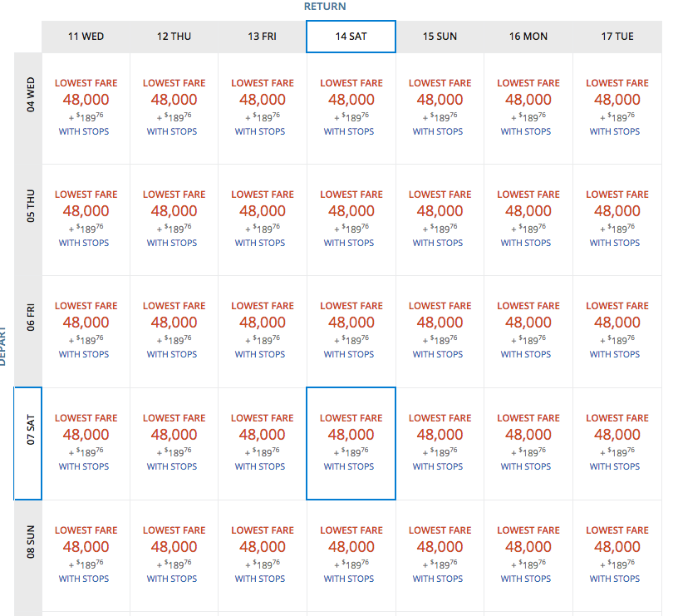Select the 11 WED return date column header

click(x=86, y=37)
